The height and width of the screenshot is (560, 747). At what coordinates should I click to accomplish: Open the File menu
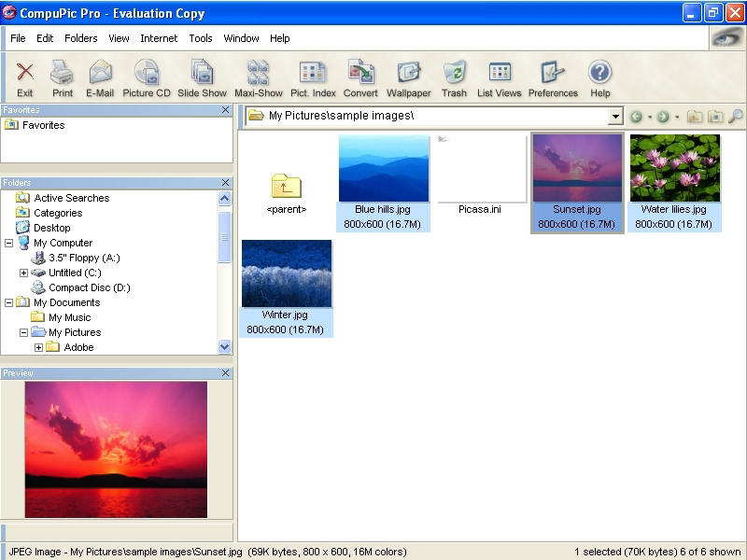18,38
